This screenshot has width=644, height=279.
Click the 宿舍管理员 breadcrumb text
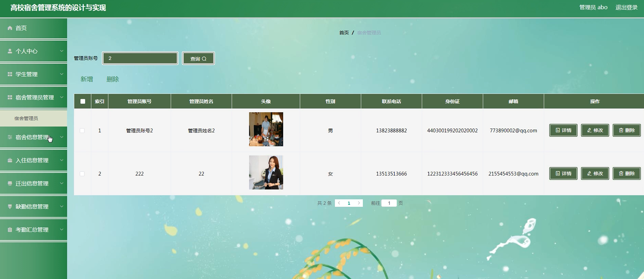pos(369,33)
